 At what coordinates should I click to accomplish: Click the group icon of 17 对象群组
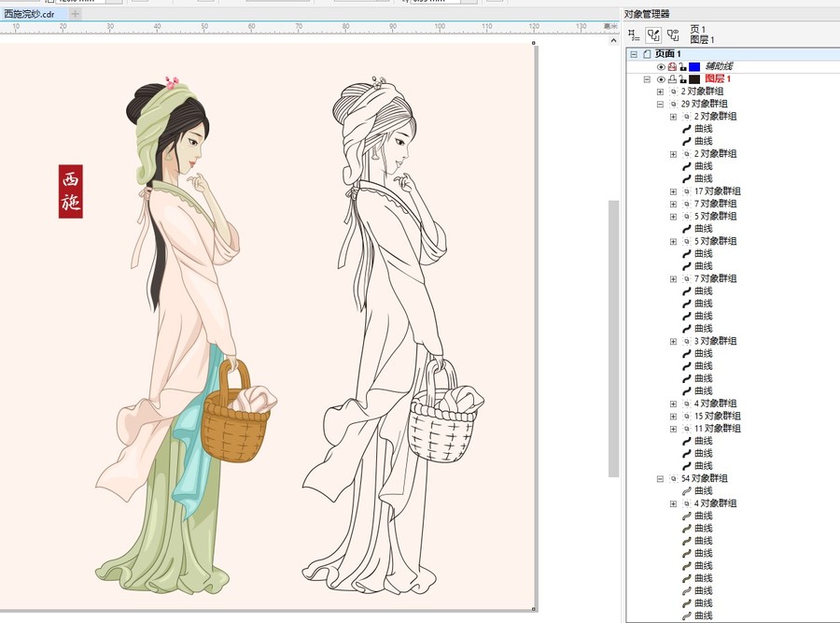pyautogui.click(x=687, y=191)
